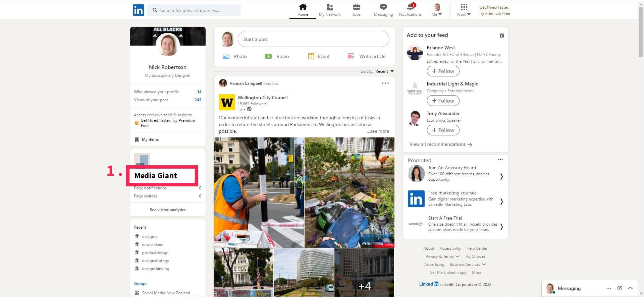Expand Business Services footer dropdown
Image resolution: width=644 pixels, height=298 pixels.
(x=468, y=264)
